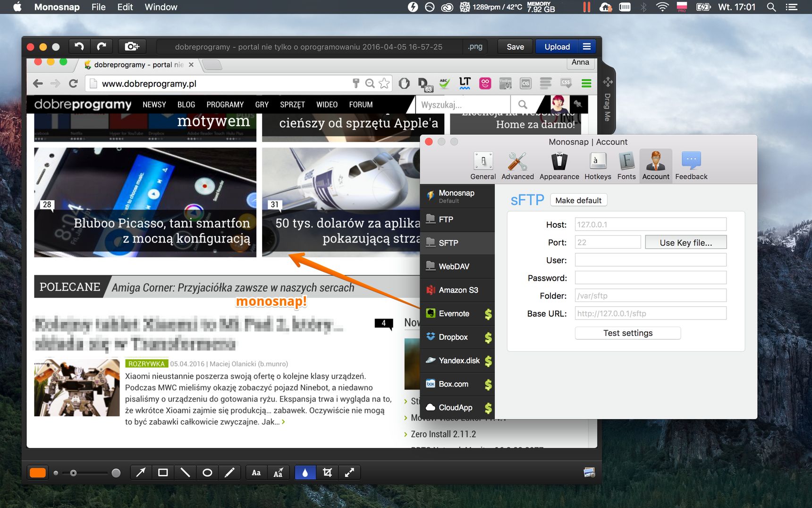
Task: Click the Polish flag input source icon
Action: pyautogui.click(x=682, y=7)
